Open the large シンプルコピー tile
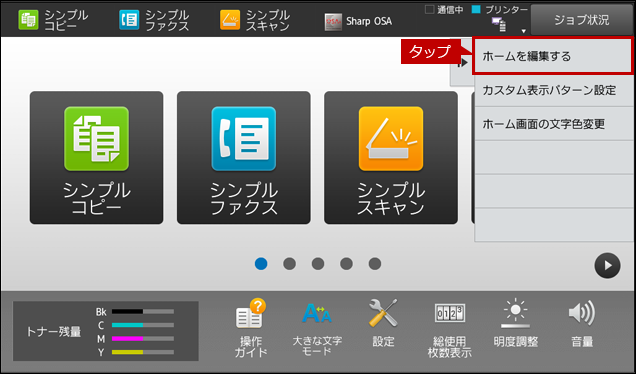Image resolution: width=636 pixels, height=374 pixels. (x=97, y=157)
